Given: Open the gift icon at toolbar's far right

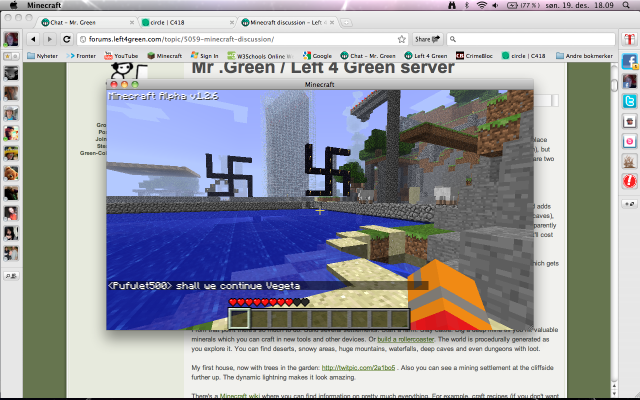Looking at the screenshot, I should click(x=629, y=39).
